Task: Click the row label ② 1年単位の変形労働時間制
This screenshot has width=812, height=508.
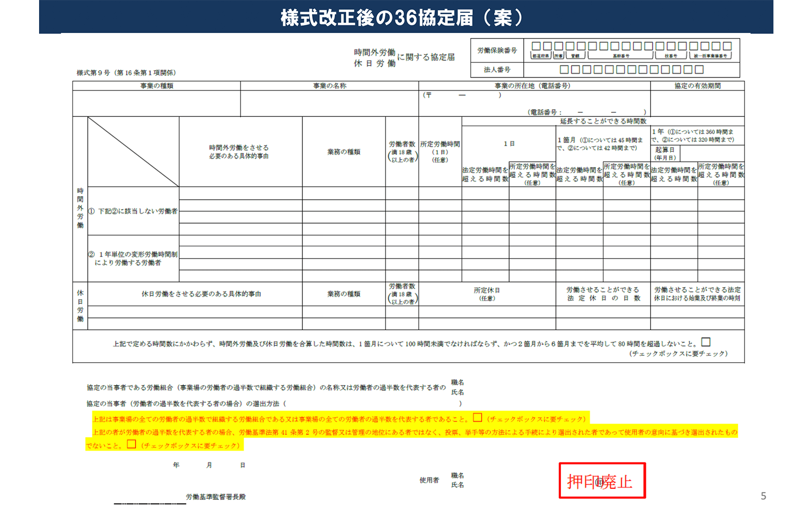Action: point(133,258)
